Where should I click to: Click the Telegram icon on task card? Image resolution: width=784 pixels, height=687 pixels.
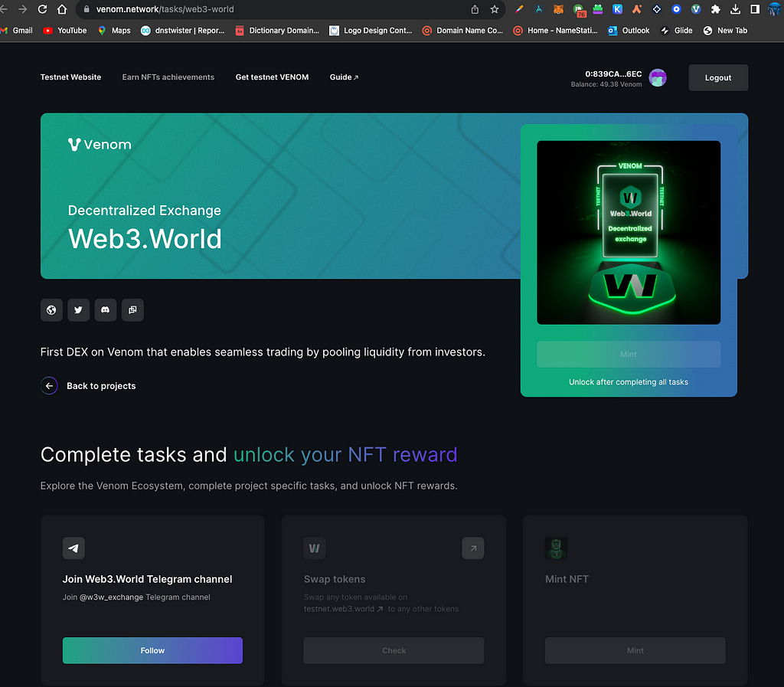pos(73,548)
